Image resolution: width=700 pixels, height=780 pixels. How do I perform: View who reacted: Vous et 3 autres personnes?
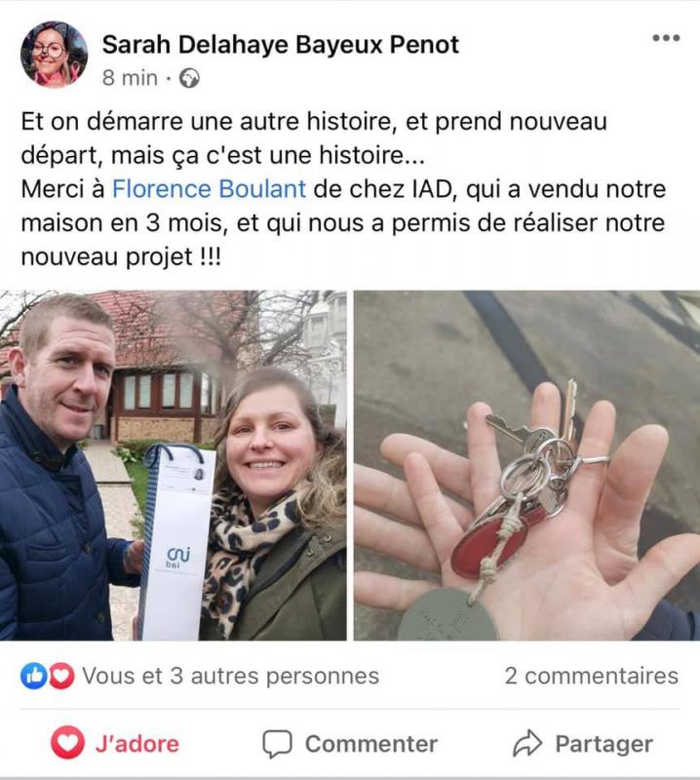click(x=230, y=676)
